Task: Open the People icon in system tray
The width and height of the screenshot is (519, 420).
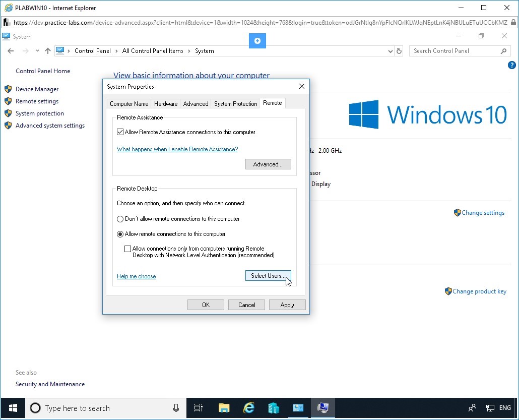Action: point(472,408)
